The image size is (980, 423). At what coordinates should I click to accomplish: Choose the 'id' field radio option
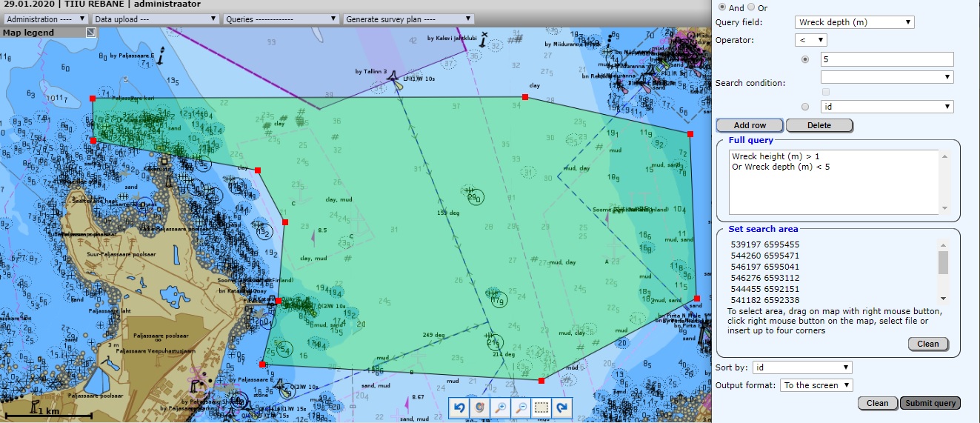pyautogui.click(x=805, y=107)
